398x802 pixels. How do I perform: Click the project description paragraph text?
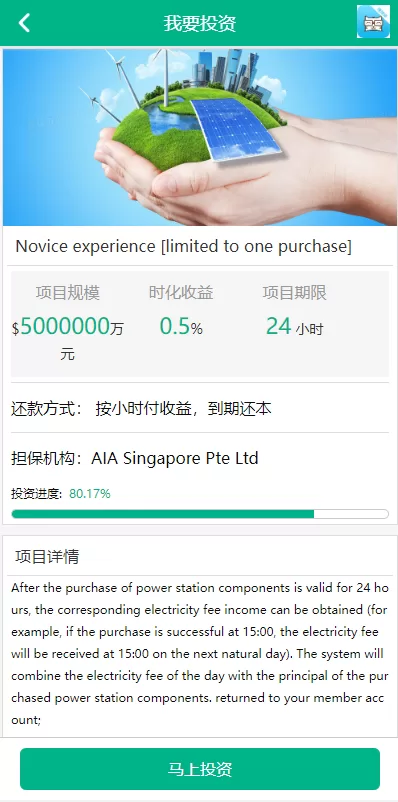point(200,654)
